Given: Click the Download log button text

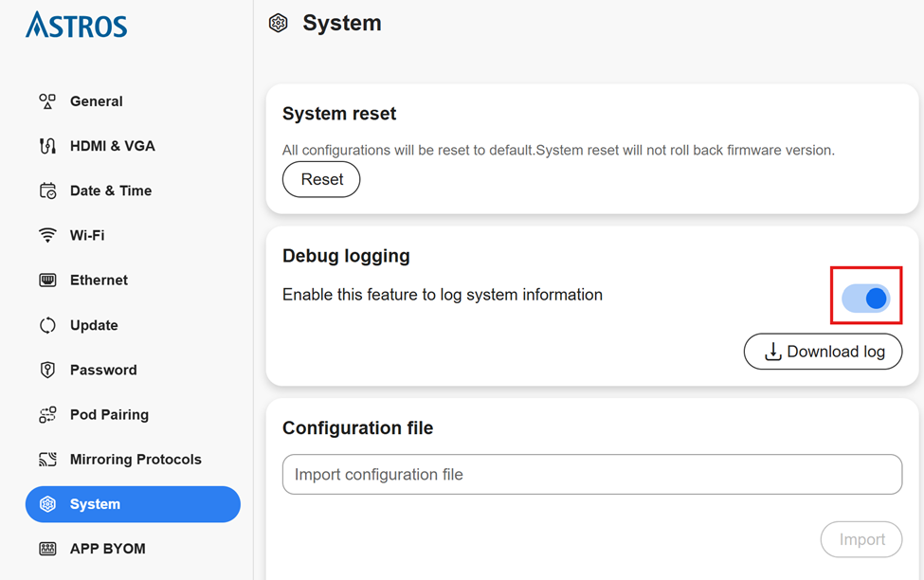Looking at the screenshot, I should [835, 352].
